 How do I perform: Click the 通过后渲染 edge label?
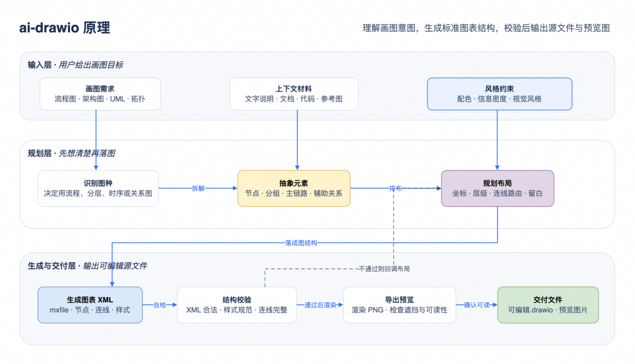(x=320, y=305)
